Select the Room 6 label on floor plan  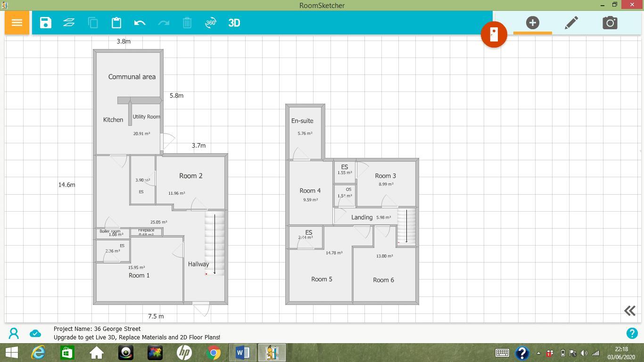383,280
